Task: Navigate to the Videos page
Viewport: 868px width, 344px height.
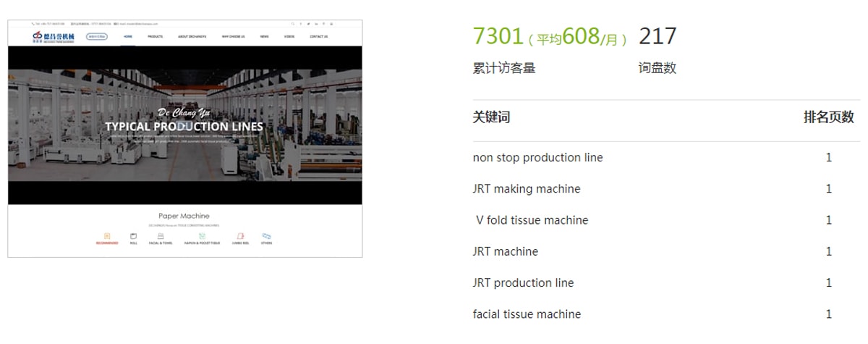Action: 289,36
